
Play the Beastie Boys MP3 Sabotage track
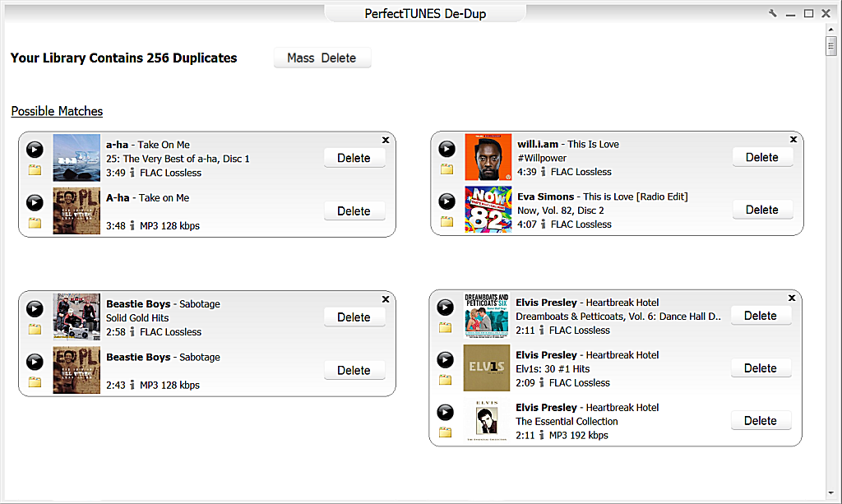coord(35,362)
